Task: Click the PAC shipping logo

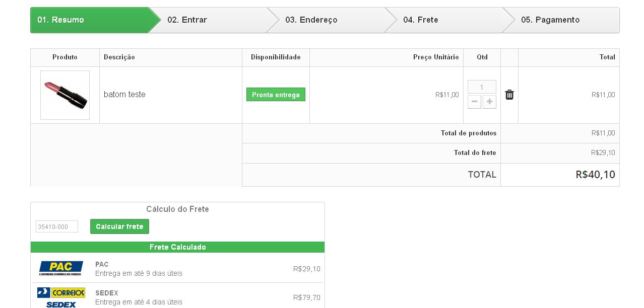Action: point(61,268)
